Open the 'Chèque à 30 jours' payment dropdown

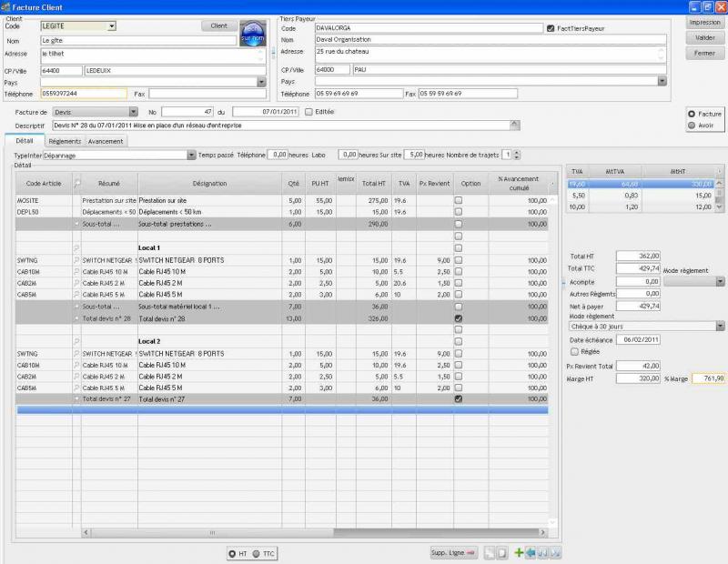point(720,327)
